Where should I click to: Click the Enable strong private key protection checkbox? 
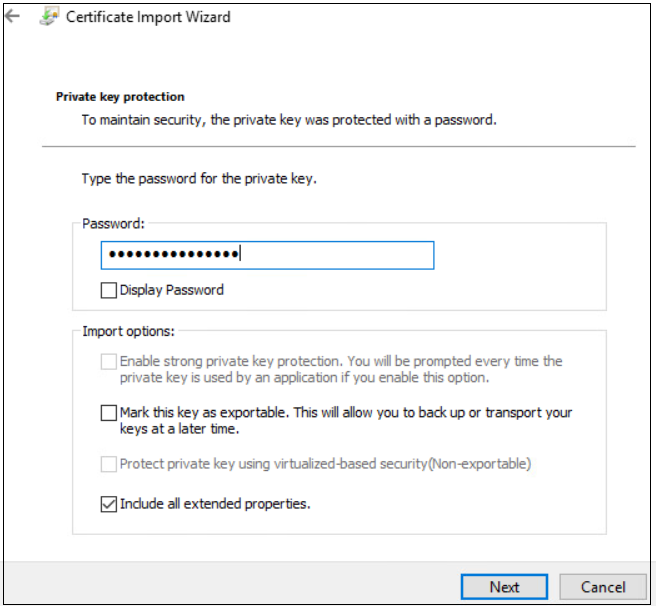click(x=108, y=362)
